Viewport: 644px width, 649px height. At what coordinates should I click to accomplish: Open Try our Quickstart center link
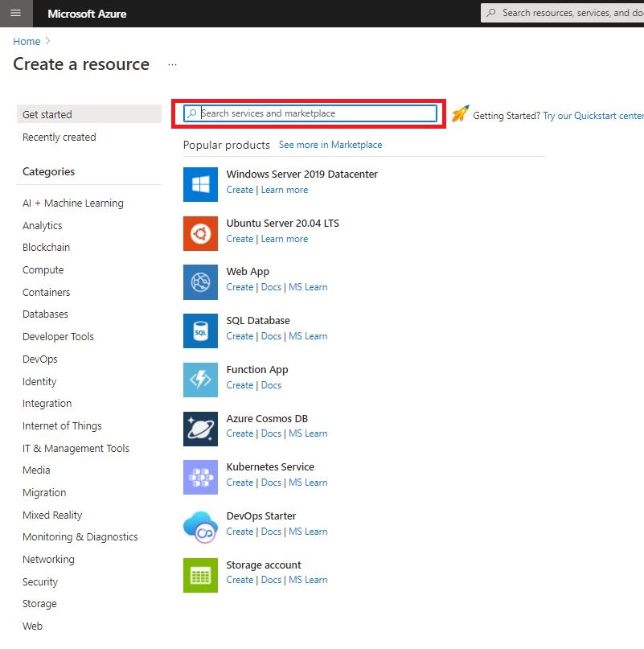593,116
